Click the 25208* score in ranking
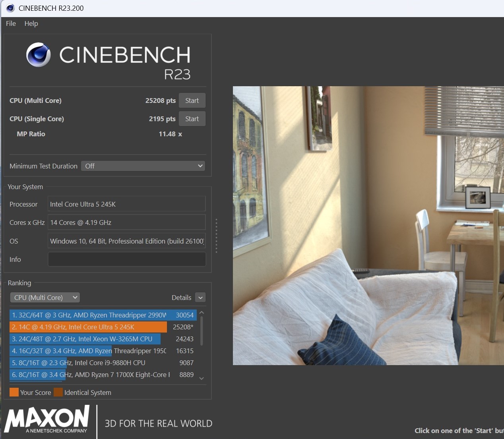The image size is (504, 439). point(183,327)
